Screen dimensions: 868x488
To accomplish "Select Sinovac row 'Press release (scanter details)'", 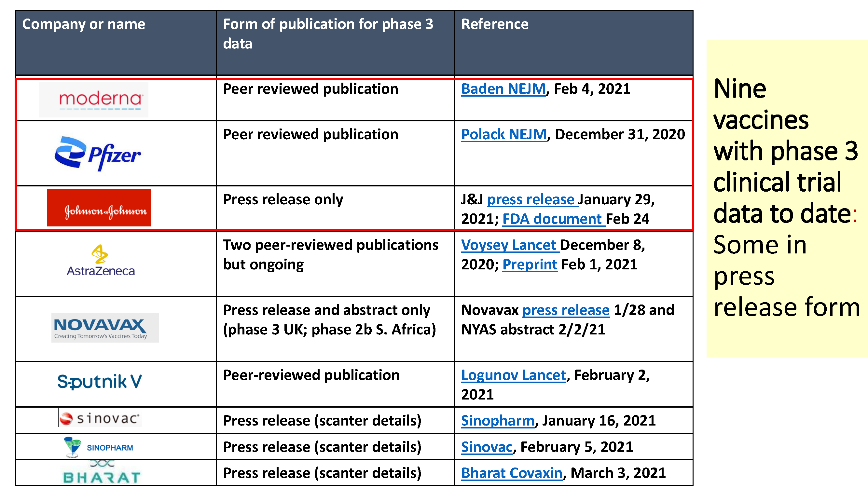I will tap(335, 420).
